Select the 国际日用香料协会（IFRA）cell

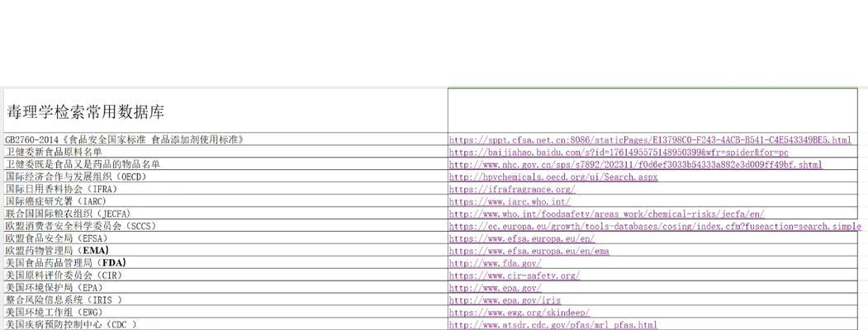pos(225,189)
